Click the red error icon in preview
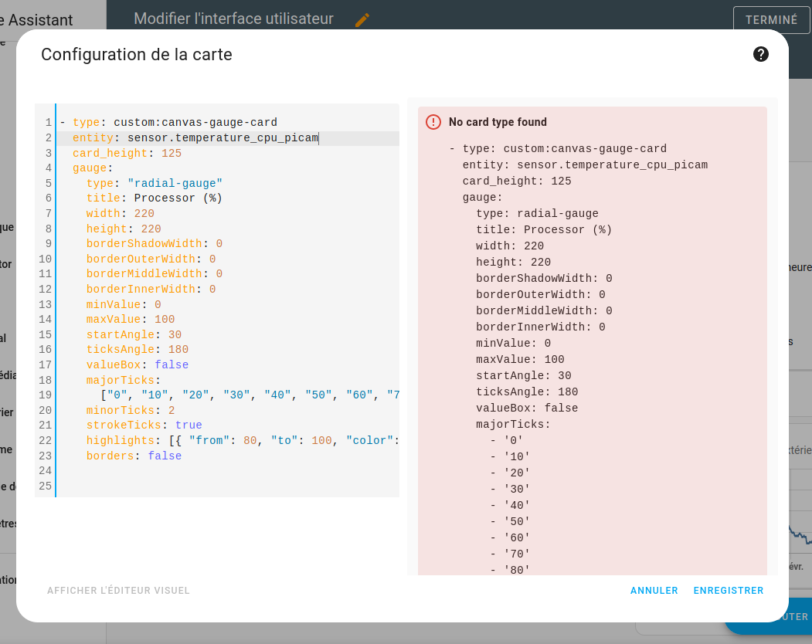 (433, 122)
